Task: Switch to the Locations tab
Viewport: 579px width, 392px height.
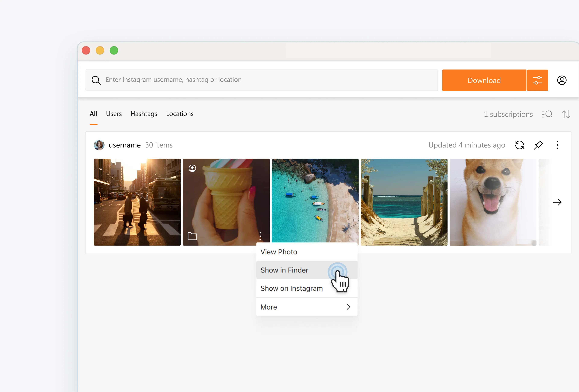Action: coord(180,114)
